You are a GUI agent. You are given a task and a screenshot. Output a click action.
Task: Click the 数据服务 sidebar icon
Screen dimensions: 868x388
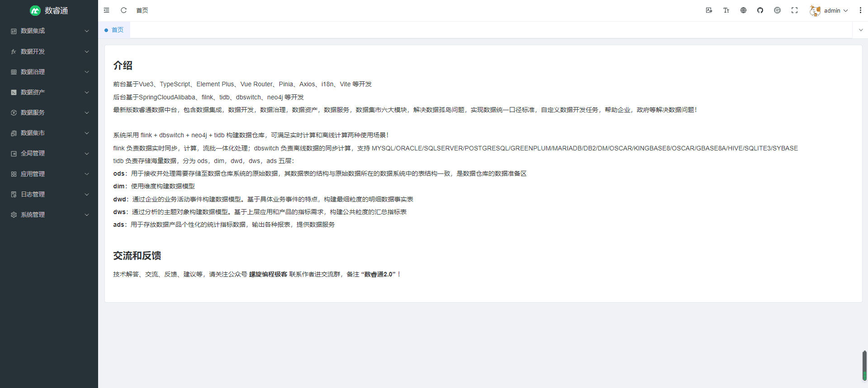[14, 112]
